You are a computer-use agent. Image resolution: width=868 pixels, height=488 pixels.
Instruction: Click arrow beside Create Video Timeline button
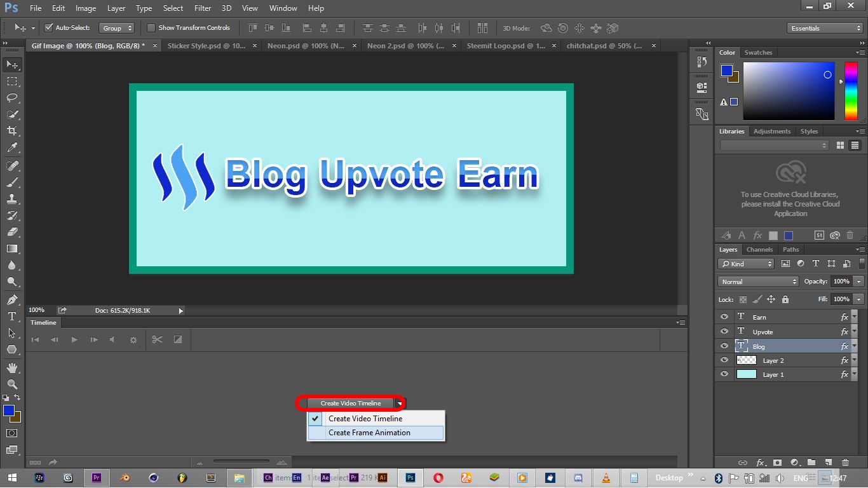400,403
